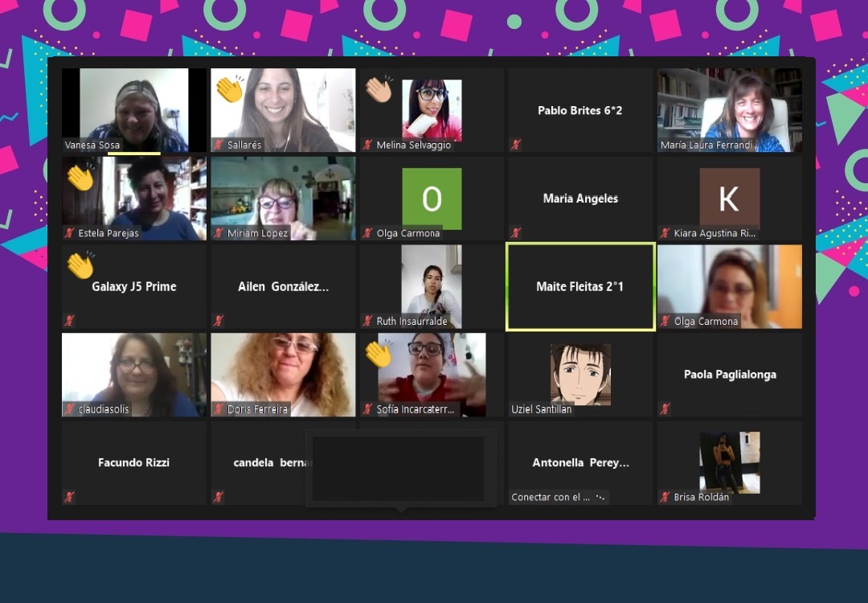Click muted microphone icon on Pablo Brites tile
The height and width of the screenshot is (603, 868).
[x=516, y=145]
